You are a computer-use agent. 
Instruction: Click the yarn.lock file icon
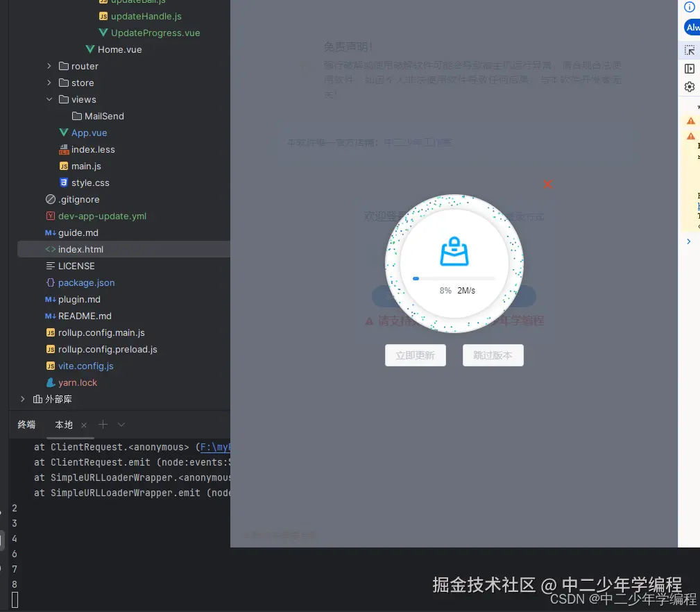click(49, 382)
